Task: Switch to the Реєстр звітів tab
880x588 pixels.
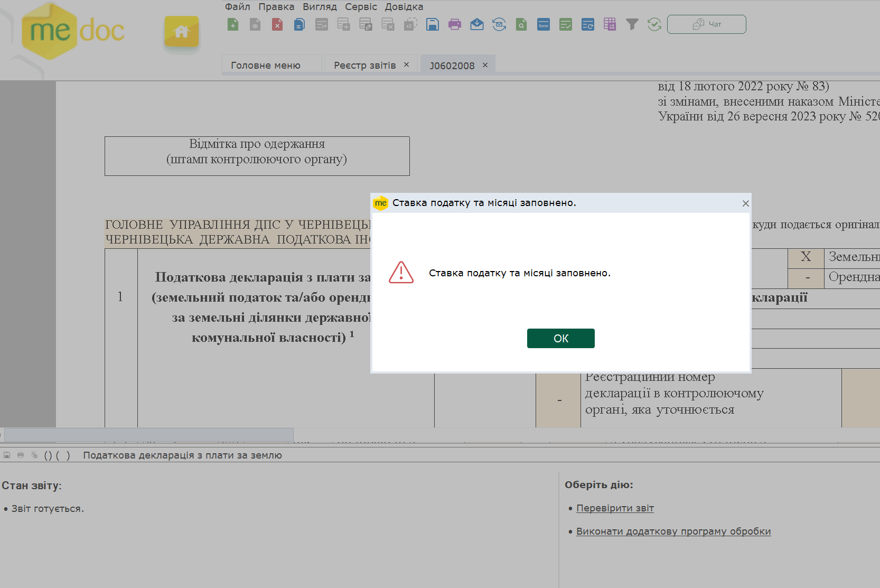Action: click(x=364, y=65)
